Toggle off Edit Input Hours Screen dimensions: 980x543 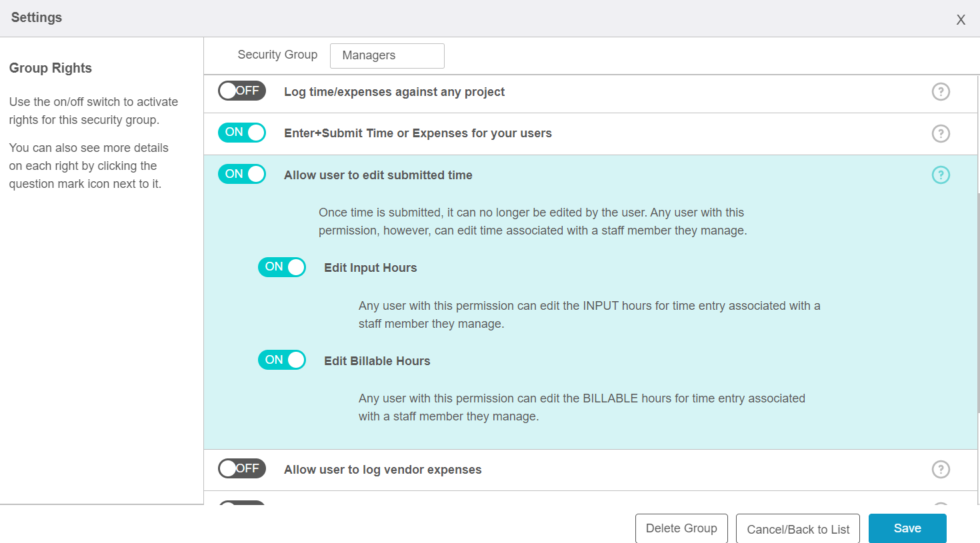[x=282, y=267]
